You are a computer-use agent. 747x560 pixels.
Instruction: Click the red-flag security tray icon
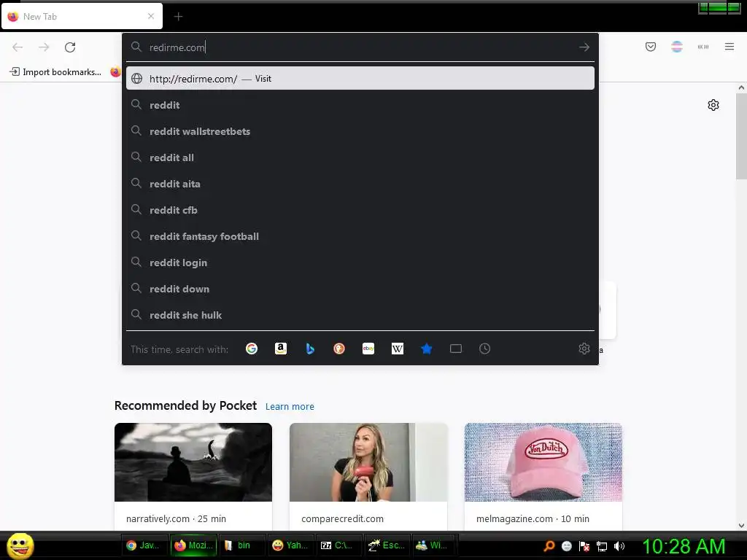584,546
